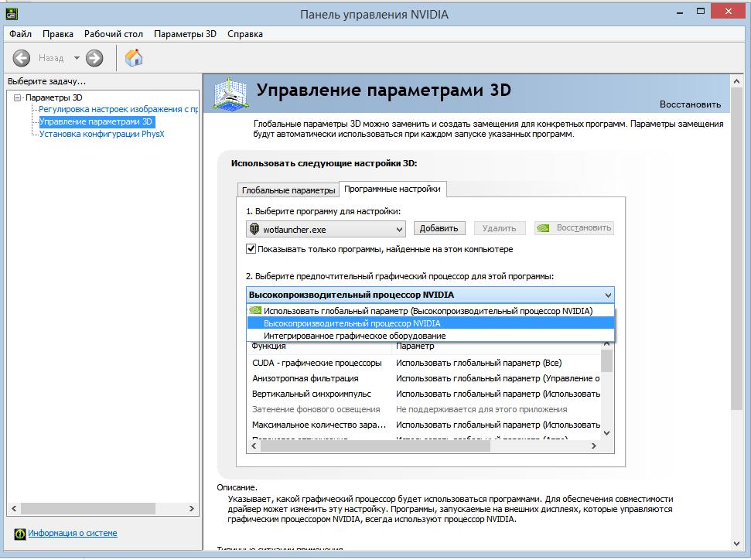Click the Восстановить link in header
751x560 pixels.
click(x=690, y=104)
